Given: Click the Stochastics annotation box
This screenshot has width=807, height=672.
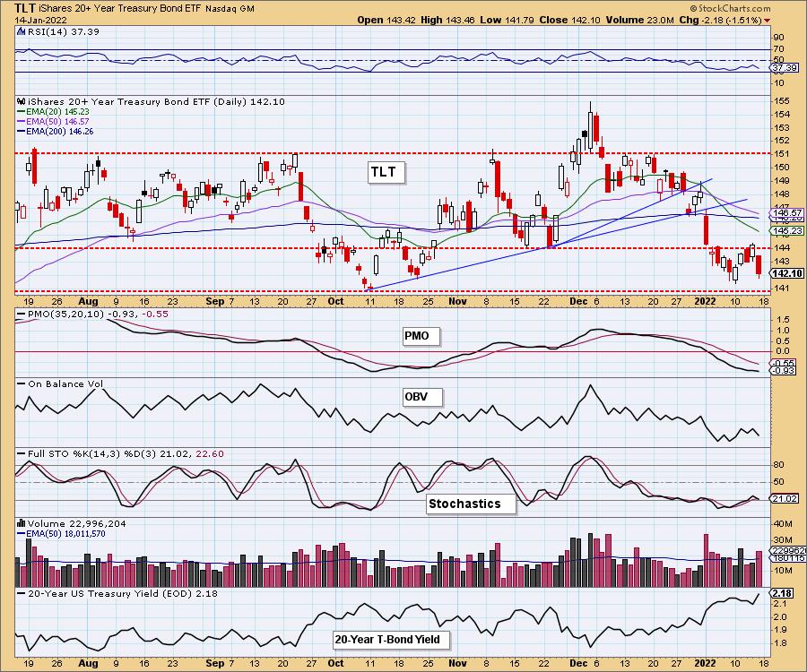Looking at the screenshot, I should pyautogui.click(x=471, y=504).
